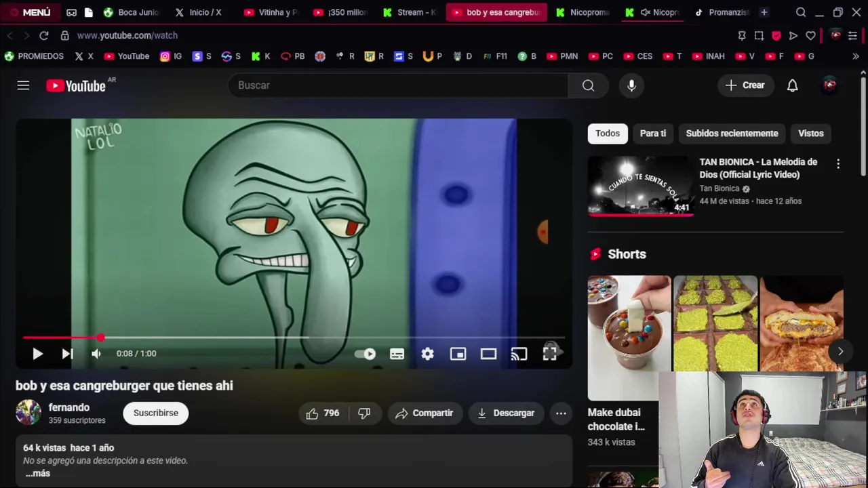Open the YouTube account avatar menu
The image size is (868, 488).
pos(829,85)
